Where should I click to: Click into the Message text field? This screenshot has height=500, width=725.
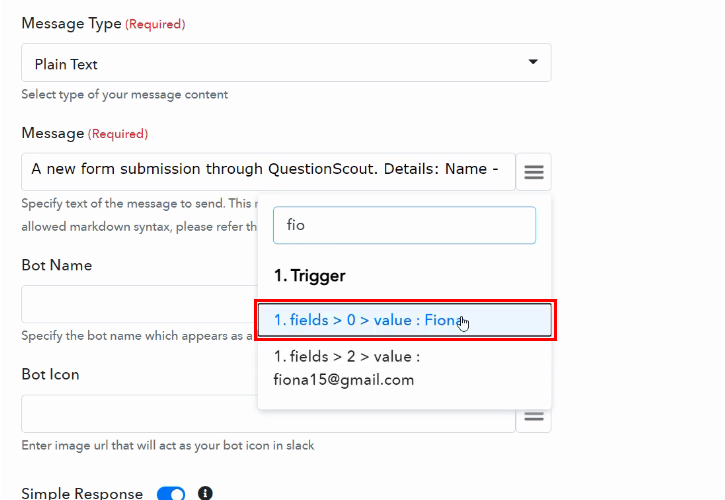[268, 172]
